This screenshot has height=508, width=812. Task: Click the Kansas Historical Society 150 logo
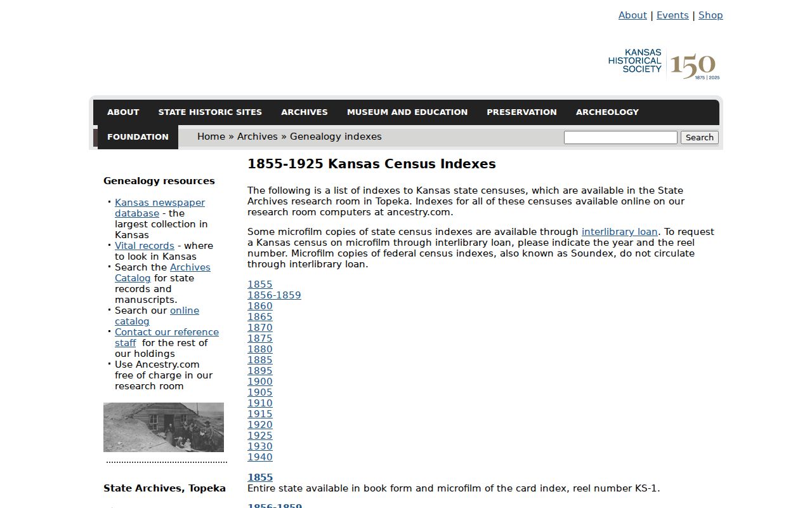coord(664,65)
